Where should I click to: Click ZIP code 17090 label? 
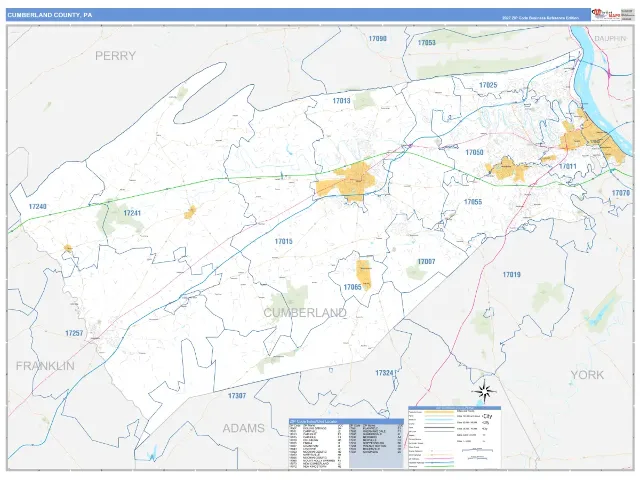coord(378,39)
